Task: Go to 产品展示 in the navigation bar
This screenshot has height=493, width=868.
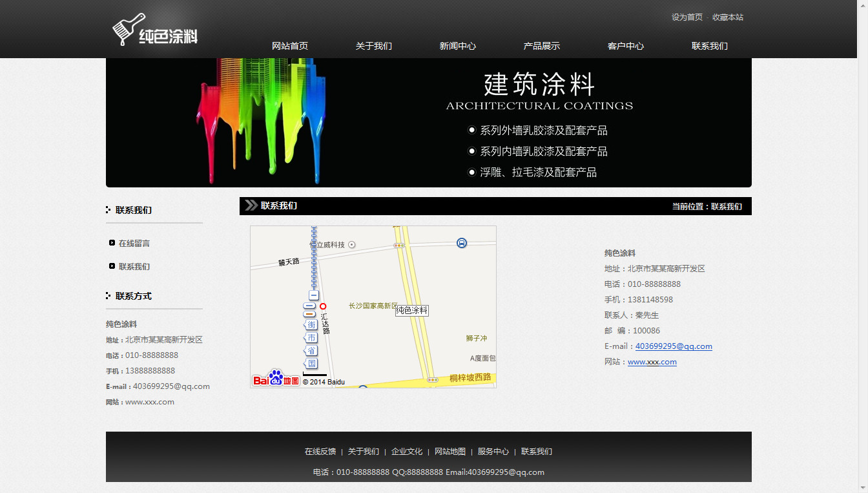Action: pos(541,46)
